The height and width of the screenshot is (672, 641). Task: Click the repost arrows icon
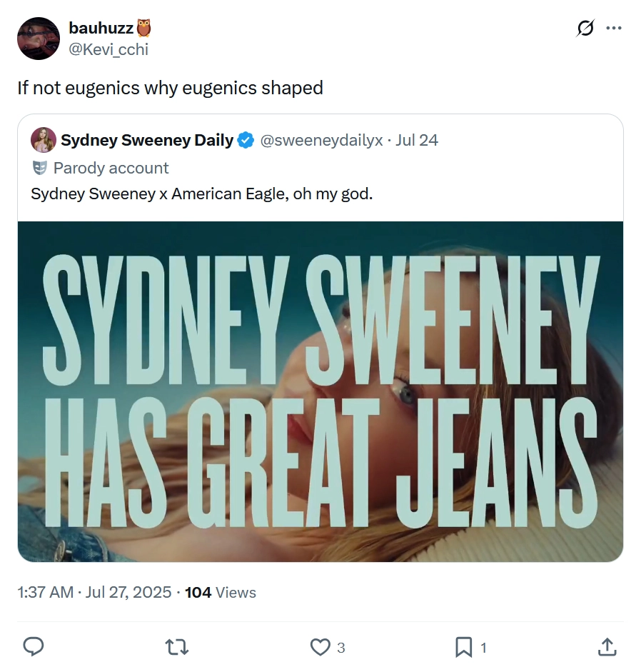[x=177, y=647]
